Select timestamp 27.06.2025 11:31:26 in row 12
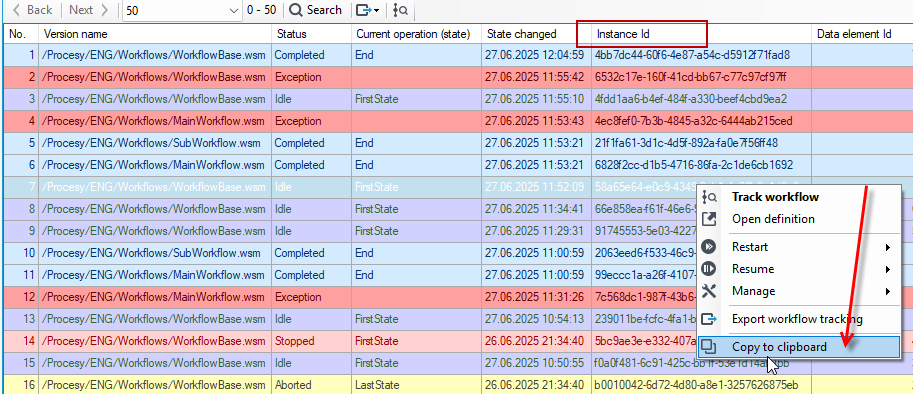The width and height of the screenshot is (913, 394). pyautogui.click(x=536, y=297)
